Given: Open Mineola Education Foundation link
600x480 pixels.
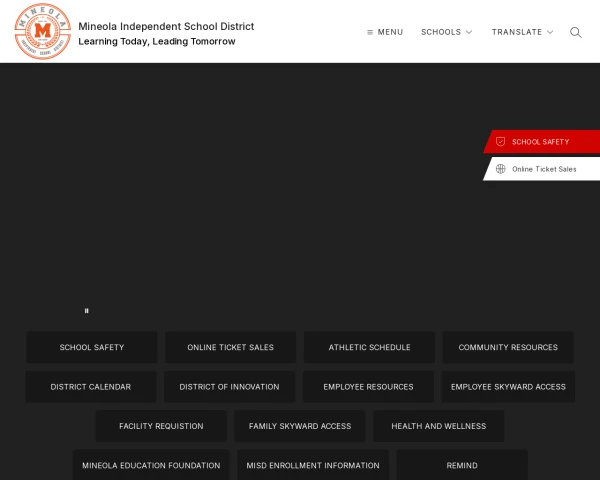Looking at the screenshot, I should click(151, 465).
